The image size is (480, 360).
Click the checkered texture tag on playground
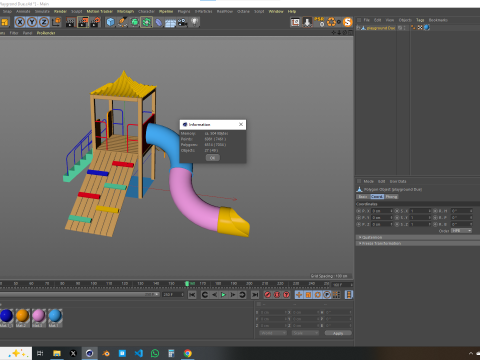[420, 28]
